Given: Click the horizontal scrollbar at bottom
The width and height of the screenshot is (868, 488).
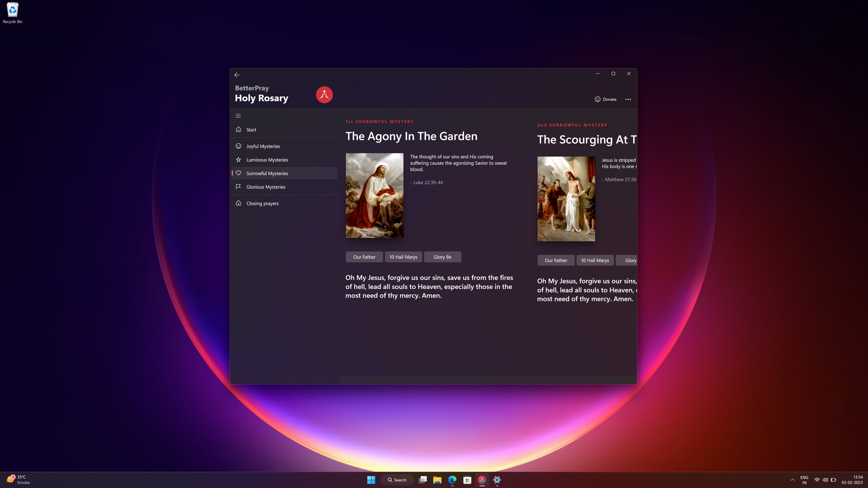Looking at the screenshot, I should pos(488,380).
